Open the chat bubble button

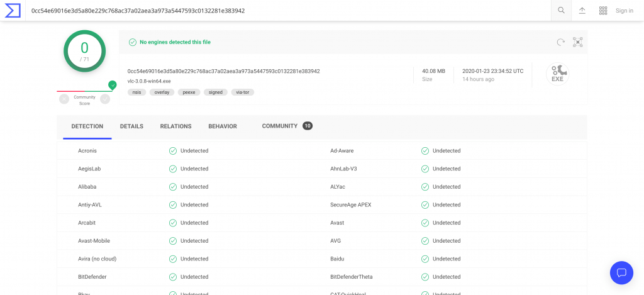[x=622, y=273]
